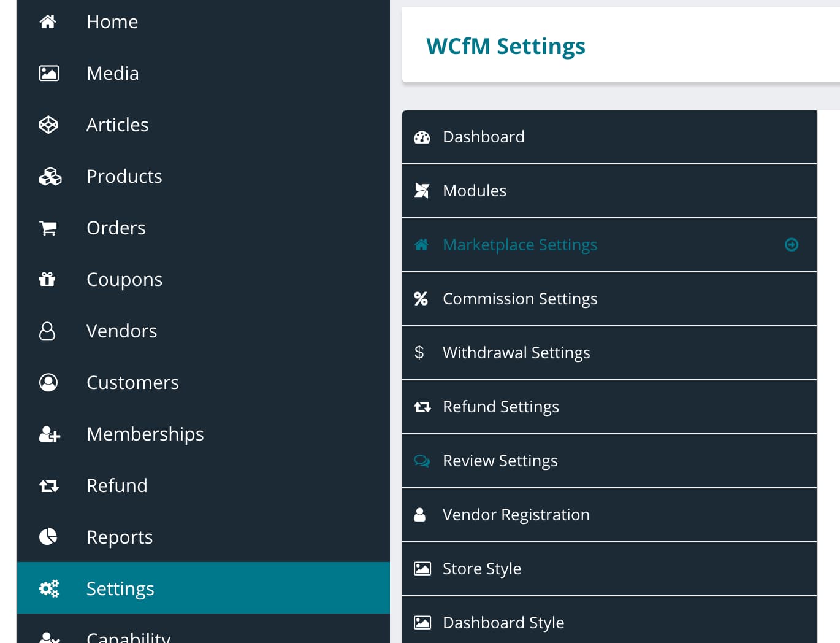This screenshot has width=840, height=643.
Task: Click the Home house icon in sidebar
Action: tap(48, 22)
